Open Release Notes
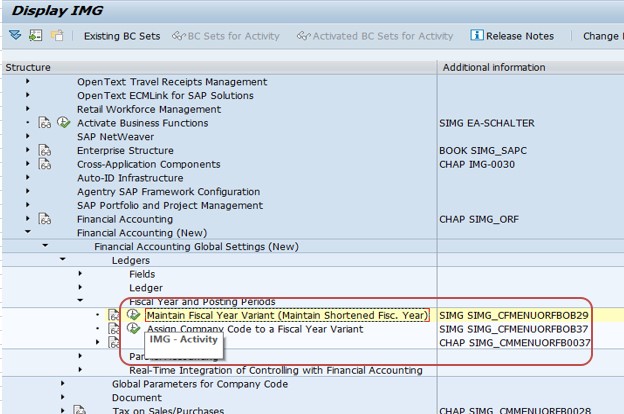This screenshot has height=414, width=624. click(x=512, y=36)
